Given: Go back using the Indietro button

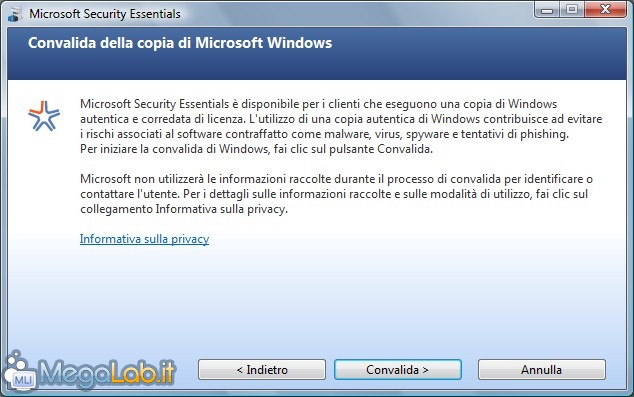Looking at the screenshot, I should click(x=262, y=370).
